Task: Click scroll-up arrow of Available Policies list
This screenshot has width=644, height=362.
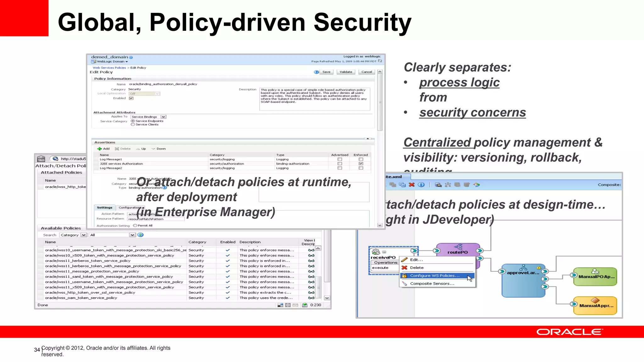Action: pyautogui.click(x=319, y=249)
